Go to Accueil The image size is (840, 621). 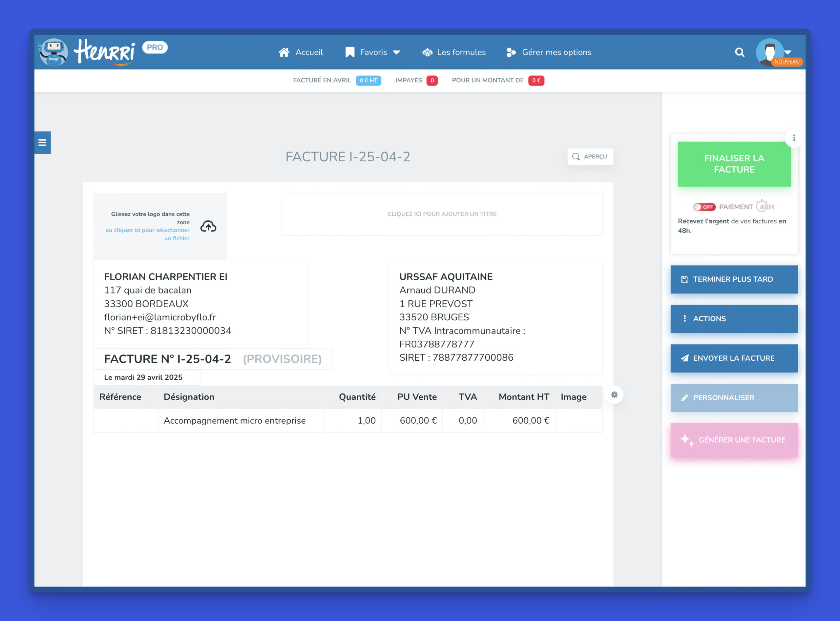click(x=301, y=52)
